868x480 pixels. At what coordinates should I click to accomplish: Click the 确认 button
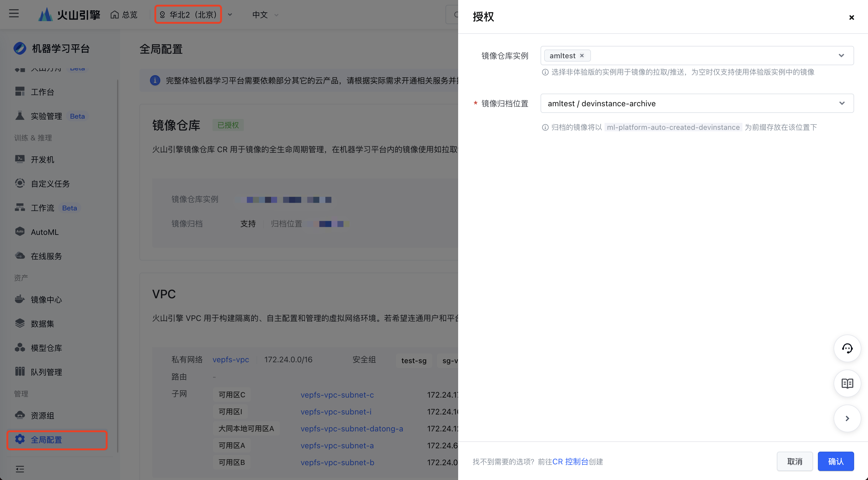click(x=836, y=461)
